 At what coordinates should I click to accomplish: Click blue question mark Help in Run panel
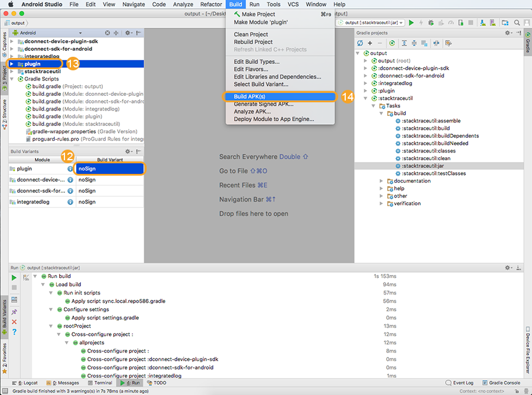[14, 332]
